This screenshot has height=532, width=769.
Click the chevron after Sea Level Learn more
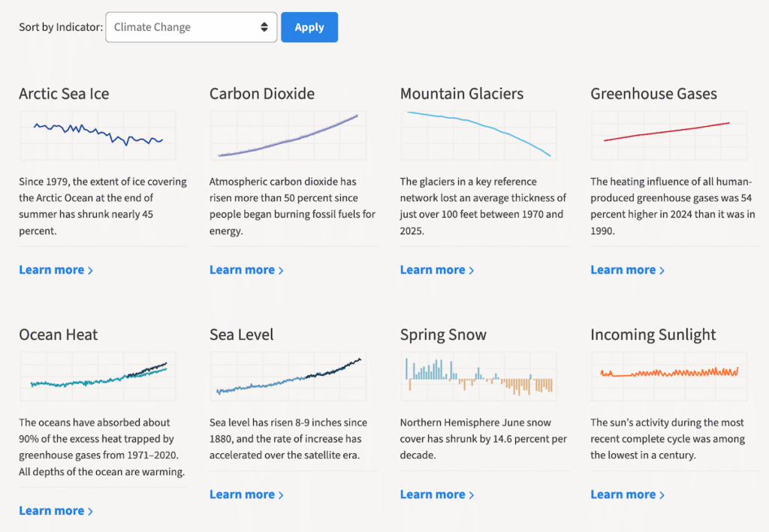(281, 495)
